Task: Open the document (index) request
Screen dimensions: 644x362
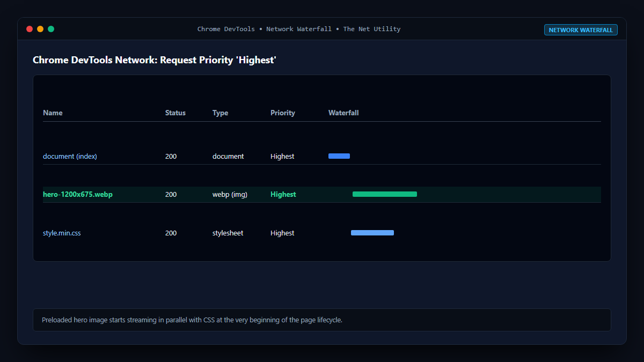Action: (x=70, y=157)
